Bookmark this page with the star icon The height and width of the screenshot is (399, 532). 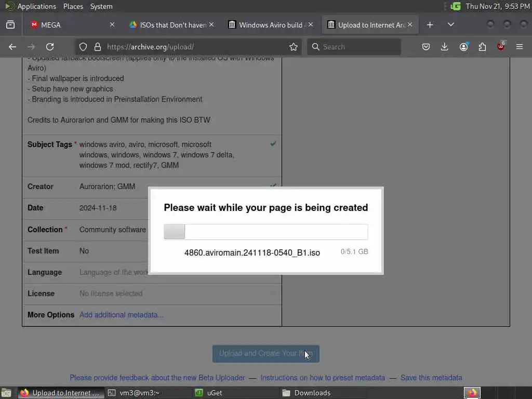[x=294, y=47]
